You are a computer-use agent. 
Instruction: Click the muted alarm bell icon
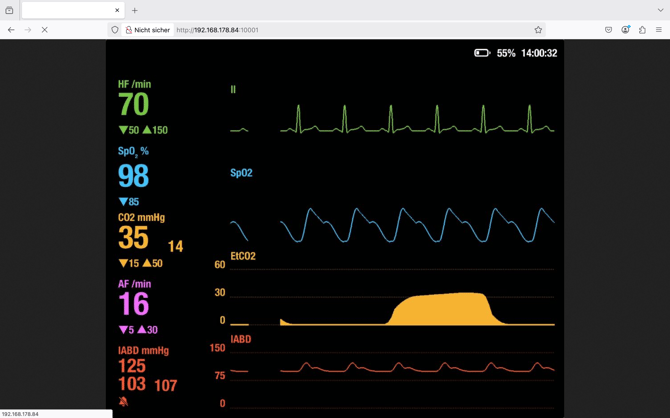[x=123, y=401]
